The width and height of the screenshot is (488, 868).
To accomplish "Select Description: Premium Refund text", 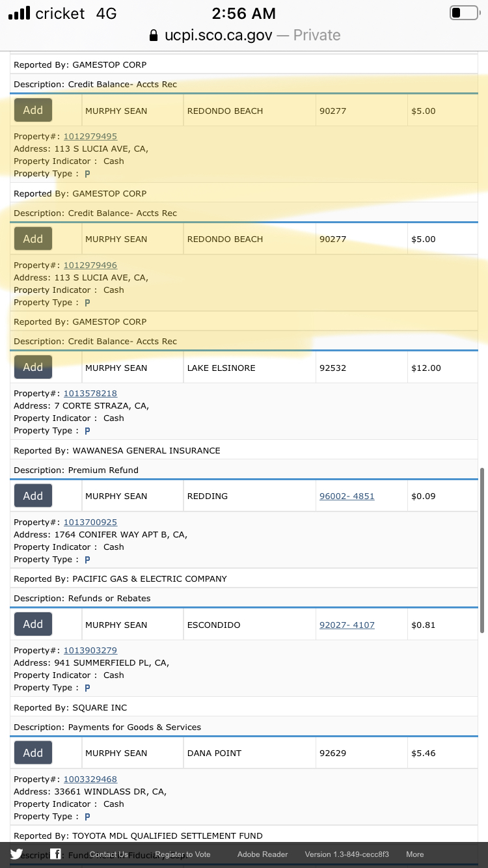I will point(76,470).
